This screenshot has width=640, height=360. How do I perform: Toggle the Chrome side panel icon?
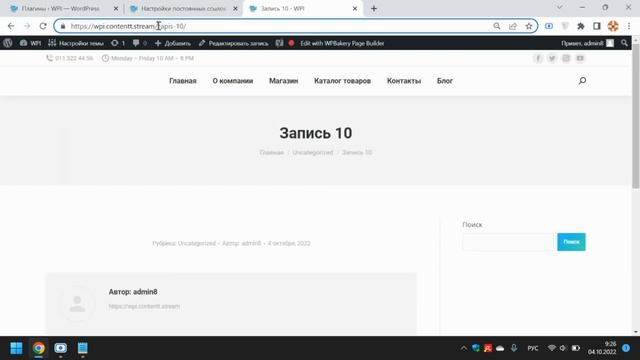[x=597, y=26]
